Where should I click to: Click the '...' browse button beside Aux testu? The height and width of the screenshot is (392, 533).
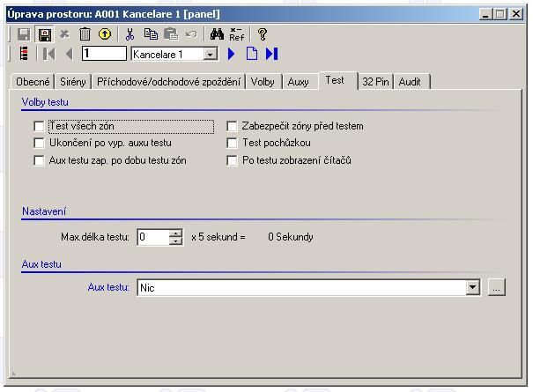click(x=497, y=288)
